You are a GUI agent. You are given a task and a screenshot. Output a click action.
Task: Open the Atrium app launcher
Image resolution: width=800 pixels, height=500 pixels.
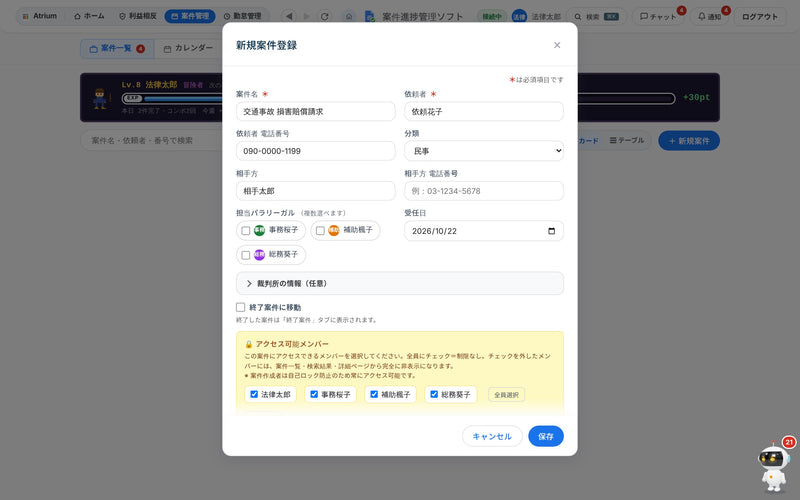point(40,16)
